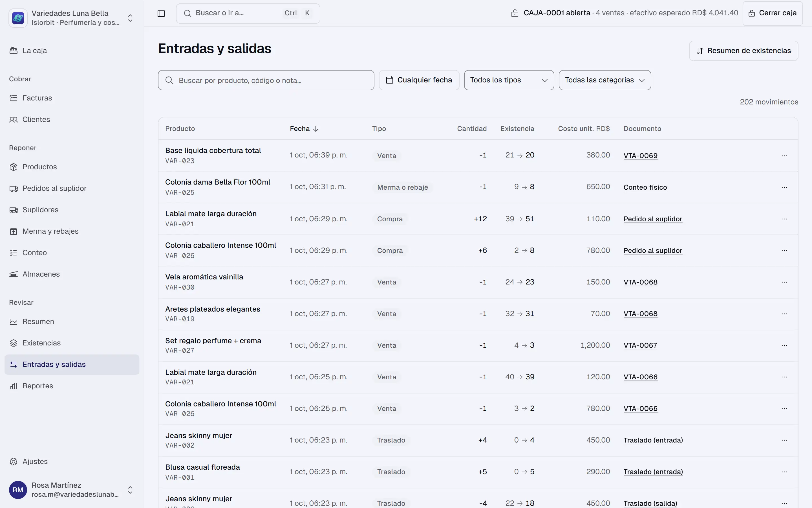Click the Aretes plateados elegantes product name
This screenshot has height=508, width=812.
coord(212,309)
